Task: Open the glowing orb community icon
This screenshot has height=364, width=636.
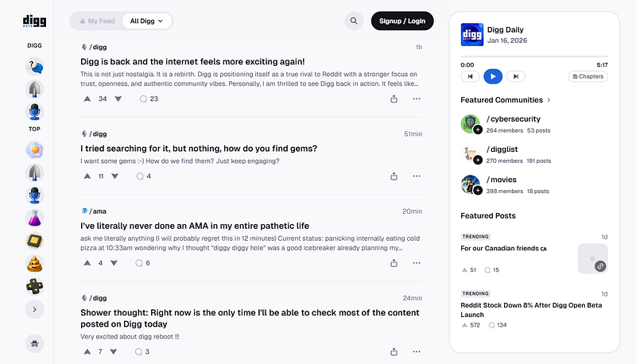Action: pyautogui.click(x=34, y=150)
